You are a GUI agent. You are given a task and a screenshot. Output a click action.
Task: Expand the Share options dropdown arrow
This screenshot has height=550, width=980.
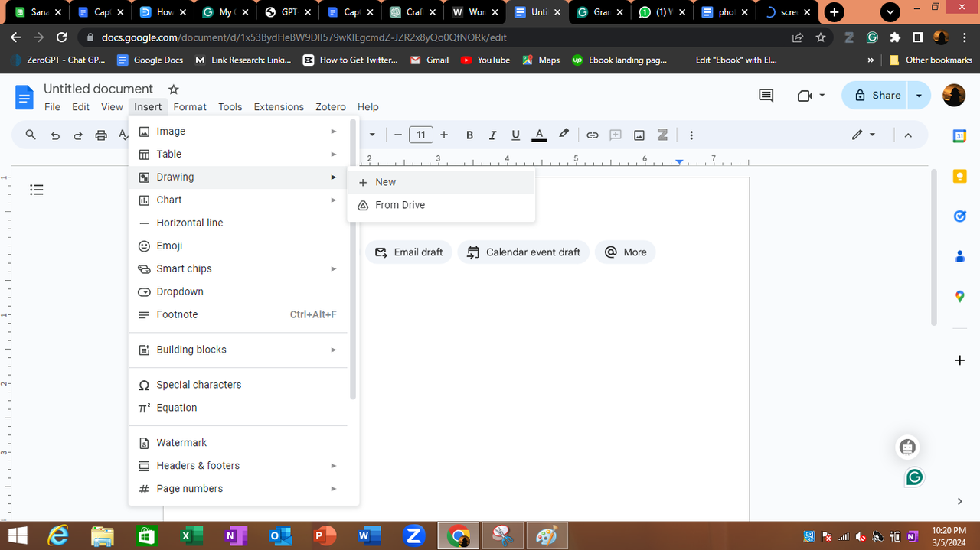click(920, 96)
